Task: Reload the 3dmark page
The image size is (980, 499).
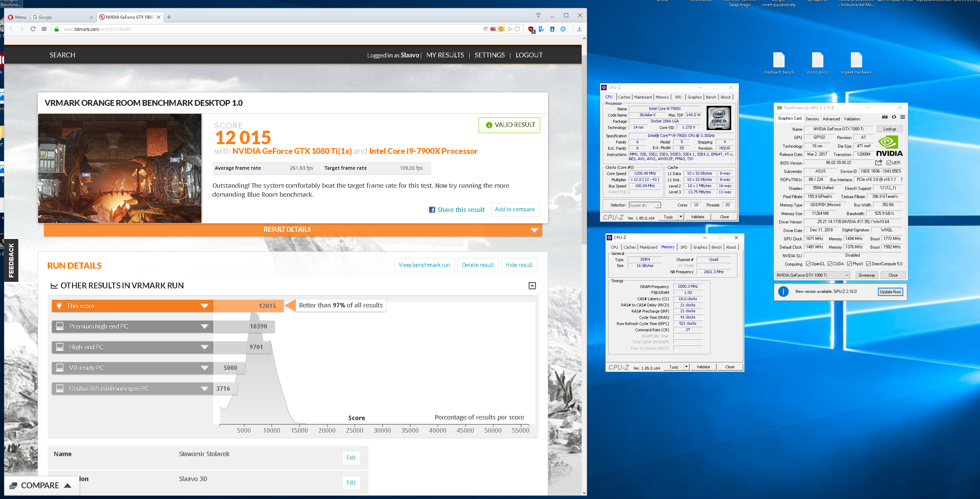Action: click(33, 29)
